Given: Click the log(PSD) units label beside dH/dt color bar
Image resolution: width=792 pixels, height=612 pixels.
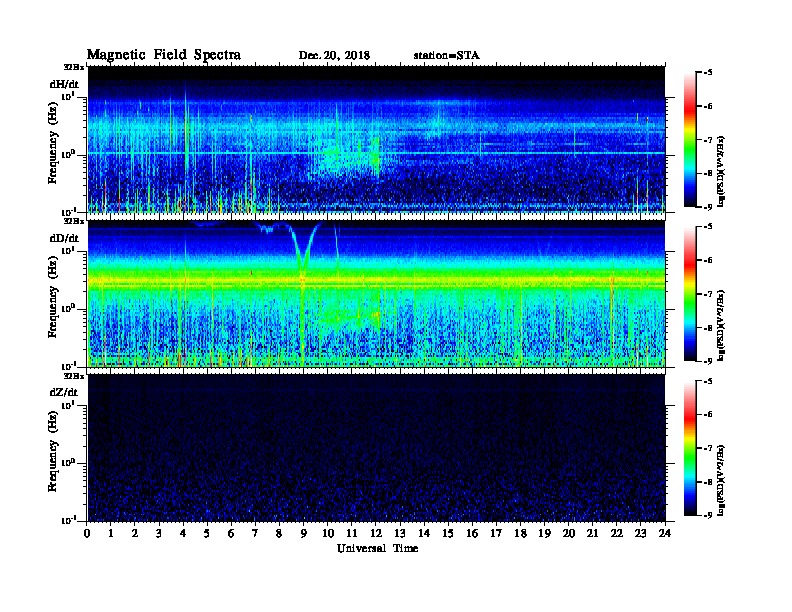Looking at the screenshot, I should 722,171.
